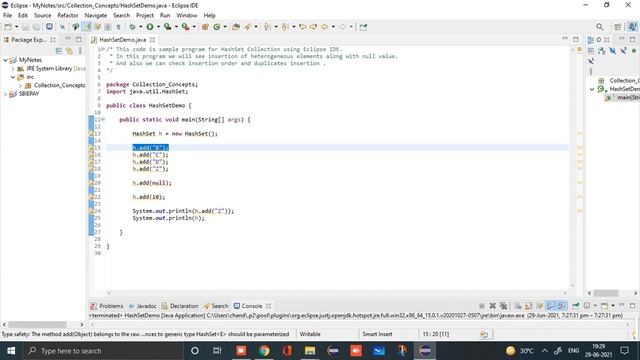
Task: Click the toolbar magnifier search icon
Action: pyautogui.click(x=599, y=27)
